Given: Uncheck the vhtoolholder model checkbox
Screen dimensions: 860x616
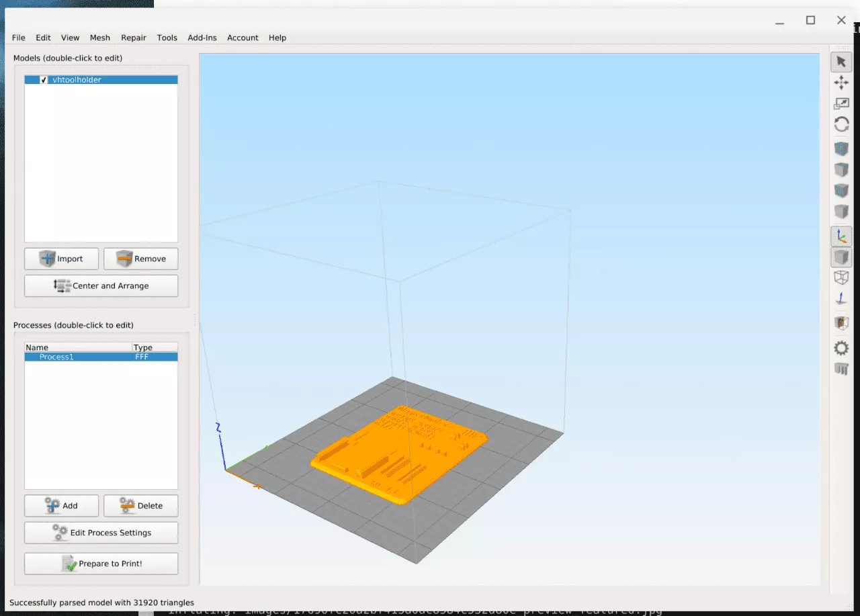Looking at the screenshot, I should pyautogui.click(x=44, y=80).
